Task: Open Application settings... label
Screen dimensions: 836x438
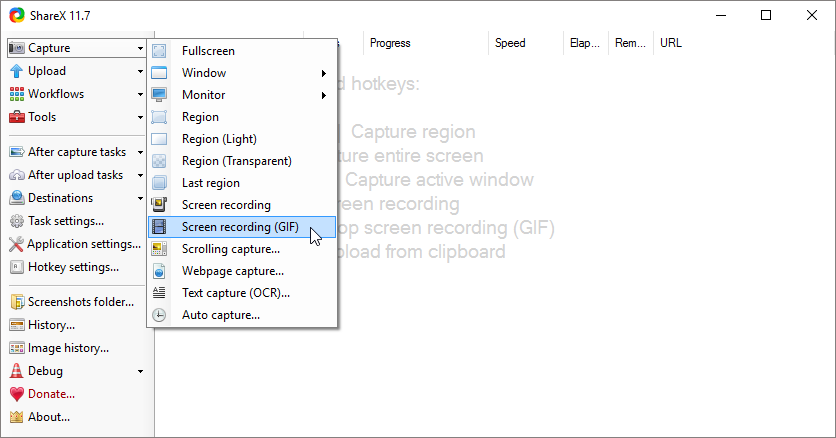Action: click(84, 244)
